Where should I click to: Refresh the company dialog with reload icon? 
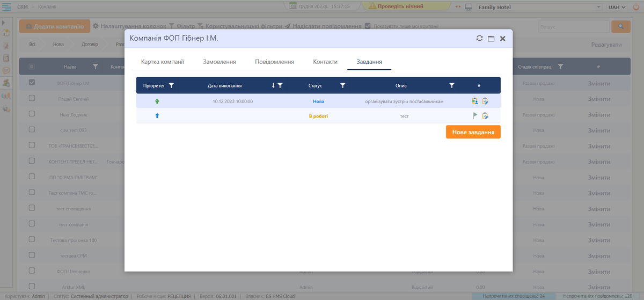coord(480,39)
